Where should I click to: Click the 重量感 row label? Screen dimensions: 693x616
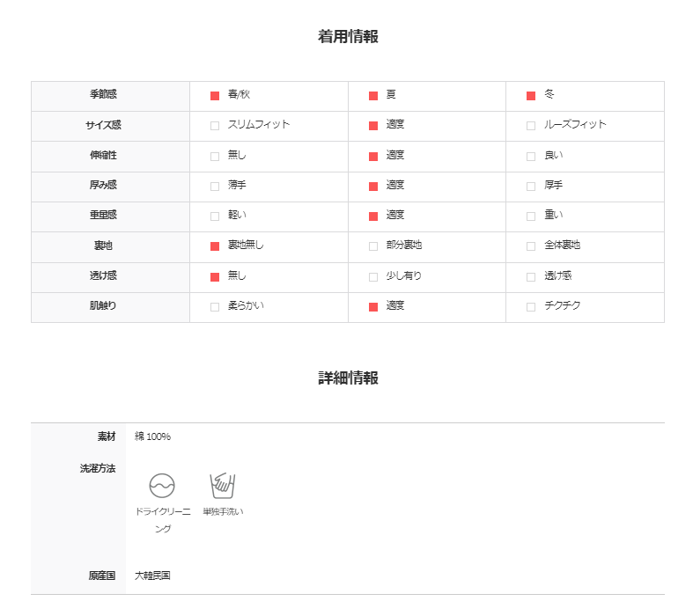[x=103, y=215]
